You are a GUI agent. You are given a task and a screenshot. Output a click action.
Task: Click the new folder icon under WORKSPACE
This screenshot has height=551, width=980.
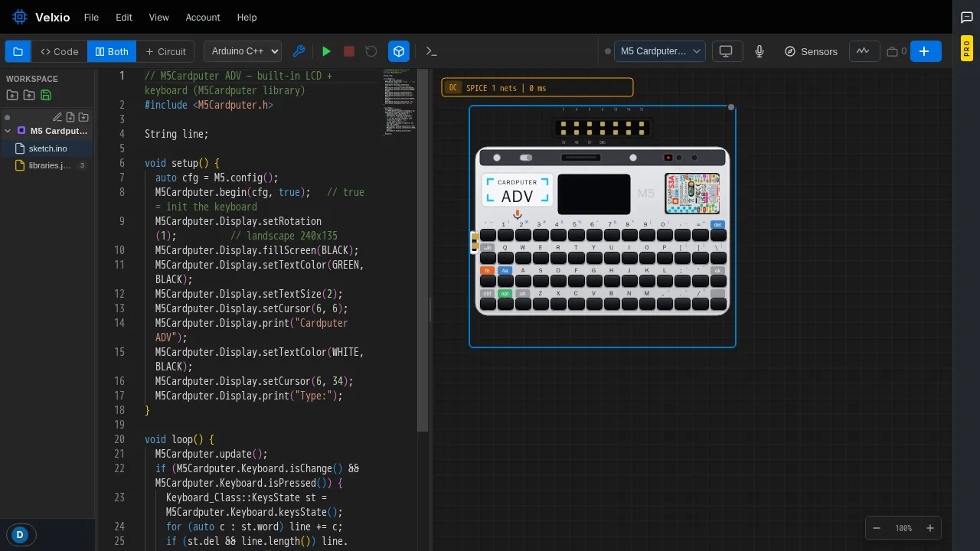coord(12,95)
